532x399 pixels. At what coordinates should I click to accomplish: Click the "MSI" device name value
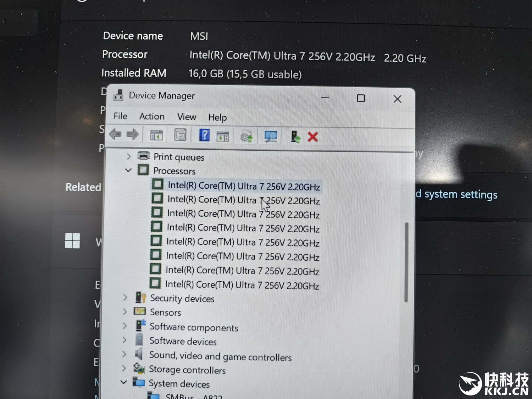pos(199,36)
